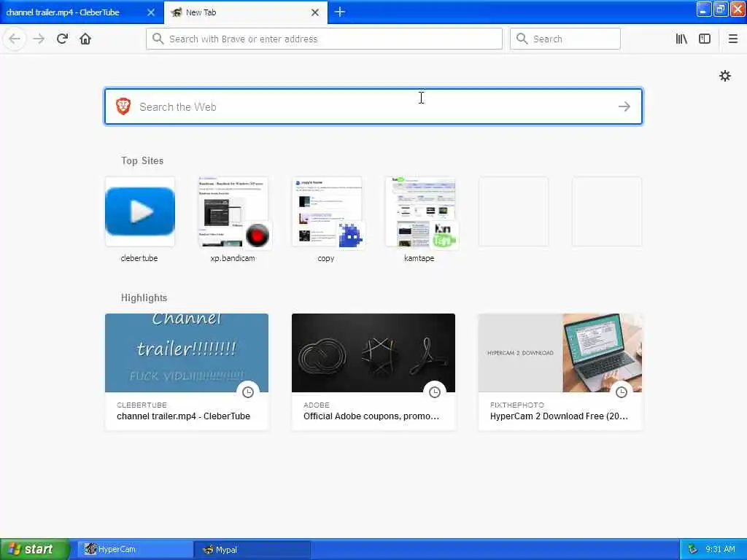The height and width of the screenshot is (560, 747).
Task: Open the HyperCam 2 Download highlight image
Action: (x=560, y=353)
